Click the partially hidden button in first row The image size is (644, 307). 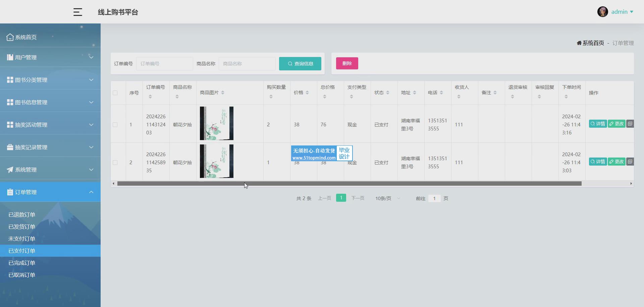tap(630, 124)
